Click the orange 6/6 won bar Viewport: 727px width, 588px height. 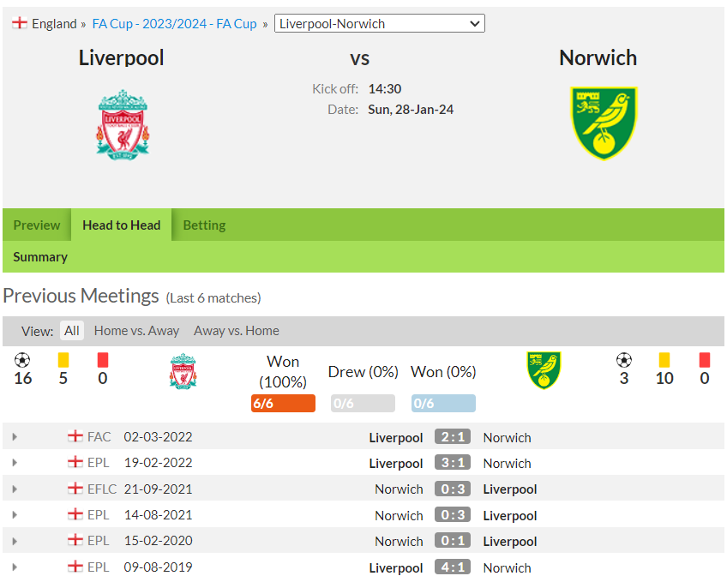point(283,403)
